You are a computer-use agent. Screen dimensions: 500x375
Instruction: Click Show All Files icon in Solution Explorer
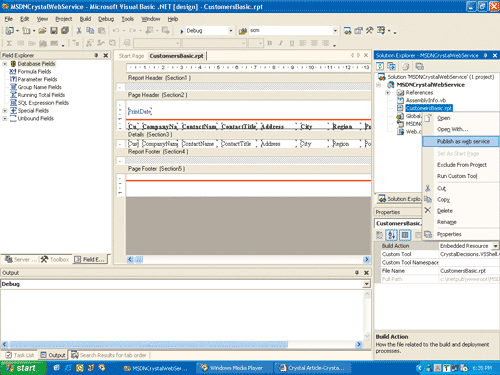[x=405, y=66]
